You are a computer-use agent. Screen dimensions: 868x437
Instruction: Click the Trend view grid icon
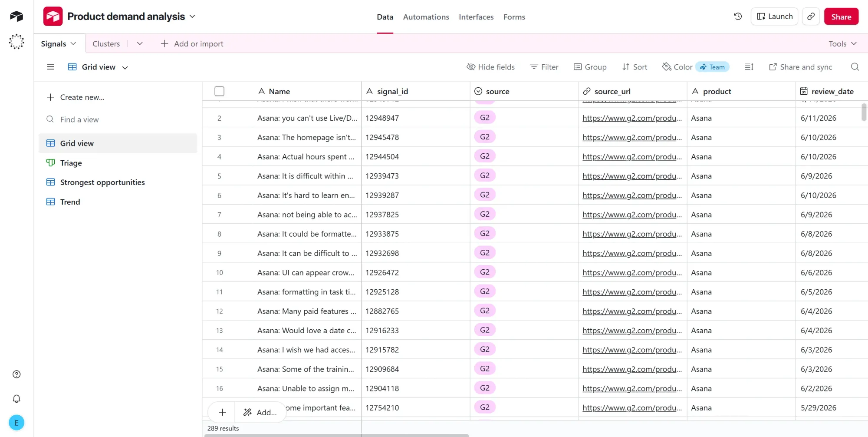point(51,202)
